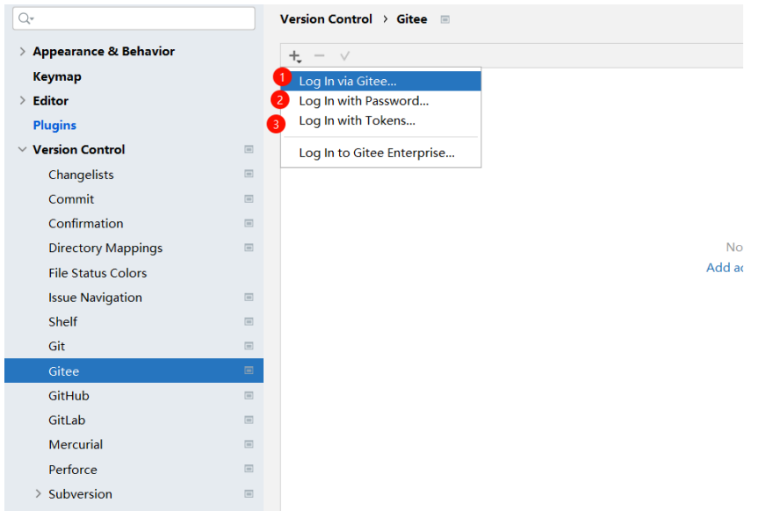
Task: Click project icon beside Subversion row
Action: pyautogui.click(x=249, y=493)
